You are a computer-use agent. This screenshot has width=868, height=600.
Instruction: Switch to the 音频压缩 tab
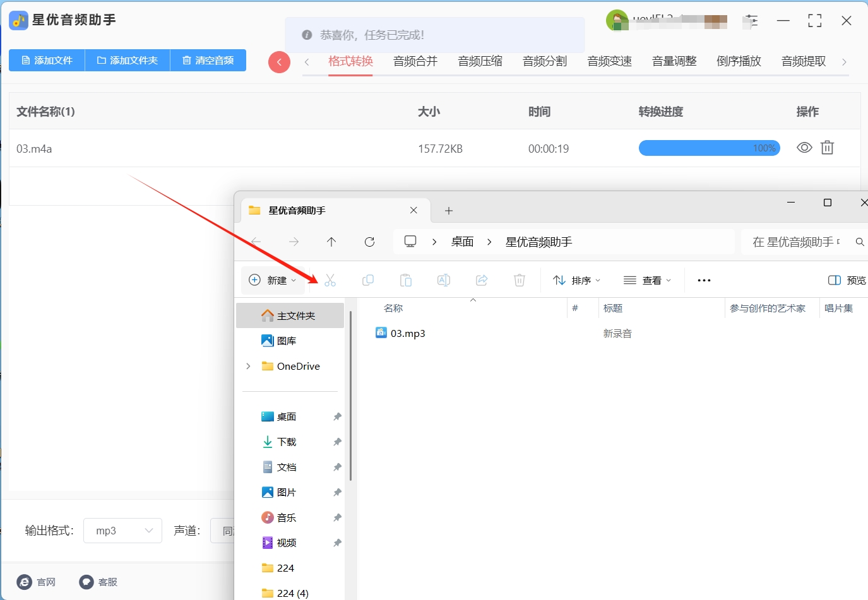480,61
